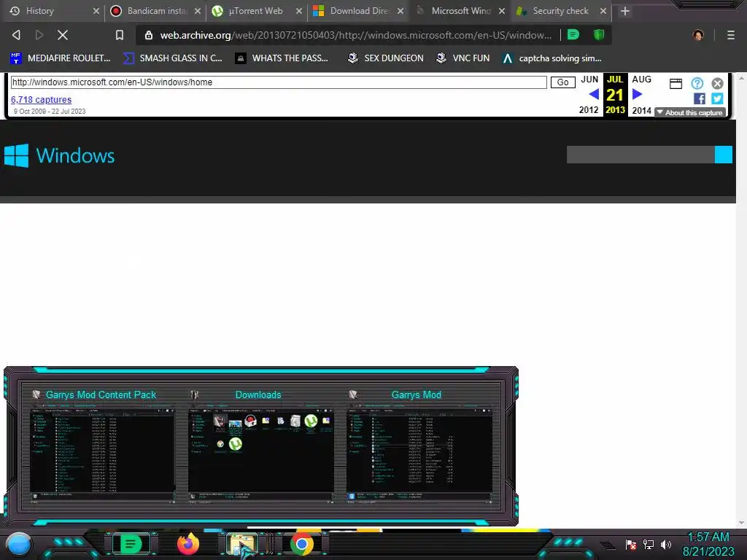Screen dimensions: 747x560
Task: Click the Wayback Go button
Action: [562, 82]
